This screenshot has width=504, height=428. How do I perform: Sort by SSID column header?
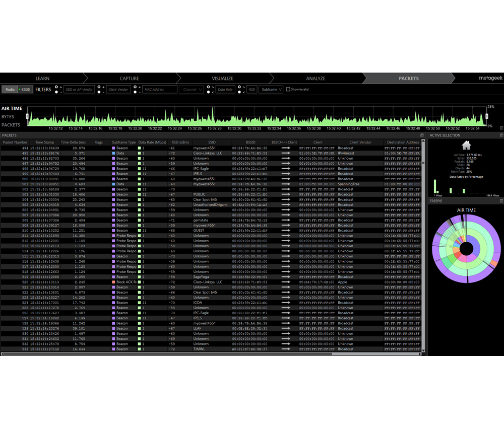[x=212, y=142]
